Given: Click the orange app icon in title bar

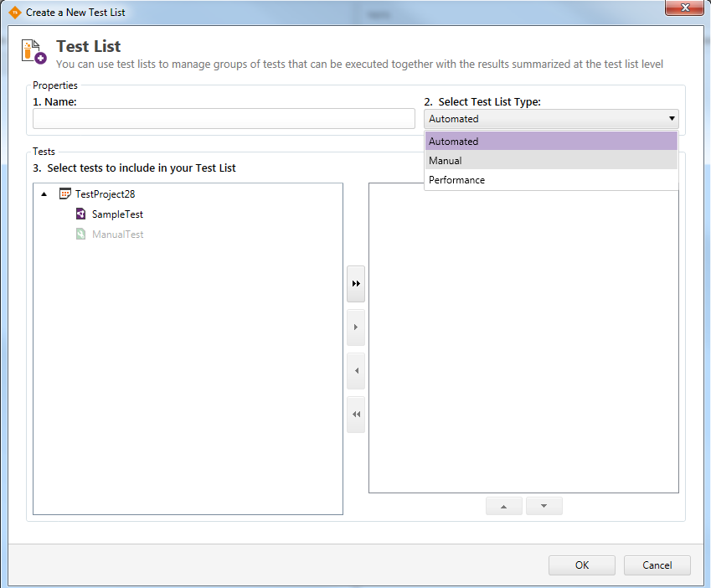Looking at the screenshot, I should [x=14, y=13].
